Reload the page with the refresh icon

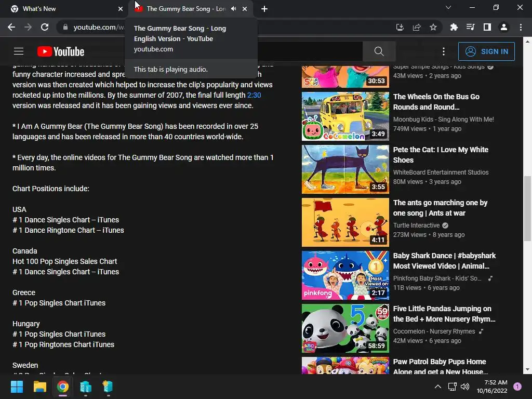[45, 27]
